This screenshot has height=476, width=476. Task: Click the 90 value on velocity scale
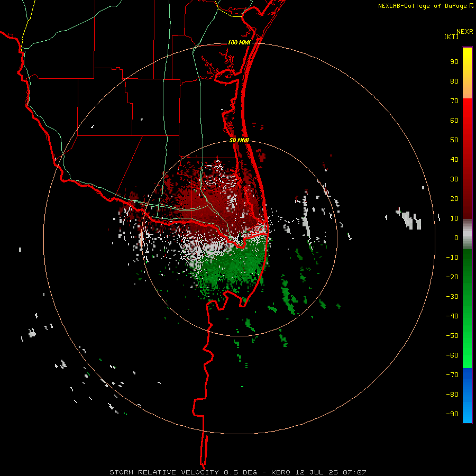pos(454,62)
